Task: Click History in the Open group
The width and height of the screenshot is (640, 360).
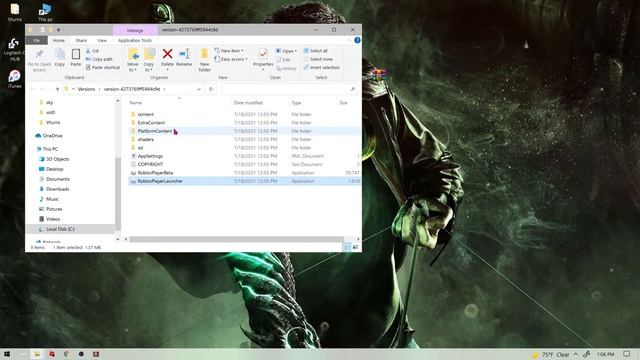Action: pyautogui.click(x=286, y=68)
